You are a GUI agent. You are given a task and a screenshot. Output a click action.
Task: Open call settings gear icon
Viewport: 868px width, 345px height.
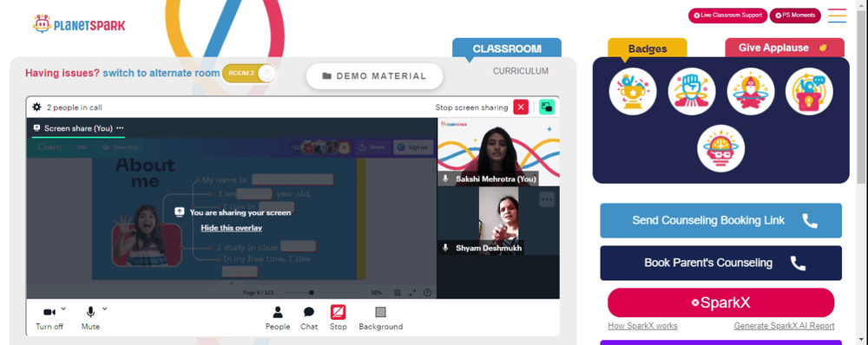click(36, 107)
